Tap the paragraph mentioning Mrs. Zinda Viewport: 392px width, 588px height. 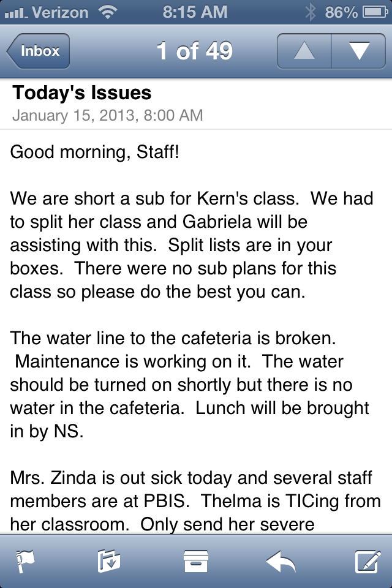tap(195, 501)
